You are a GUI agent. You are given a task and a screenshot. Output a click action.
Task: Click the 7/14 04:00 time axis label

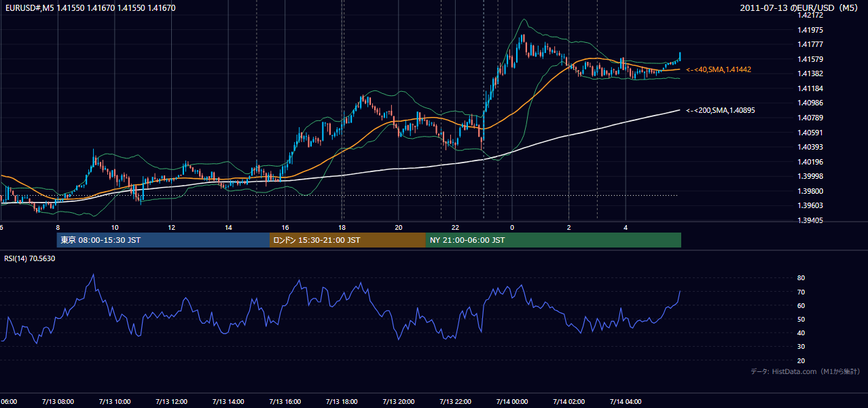626,401
